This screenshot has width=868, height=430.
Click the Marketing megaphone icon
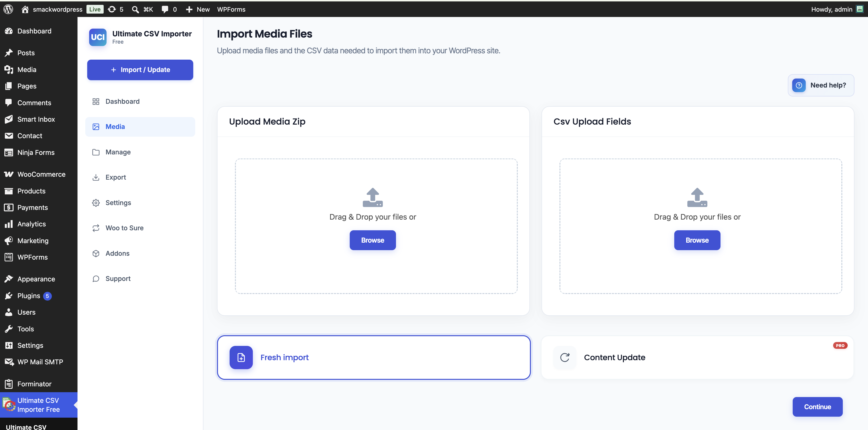tap(9, 240)
